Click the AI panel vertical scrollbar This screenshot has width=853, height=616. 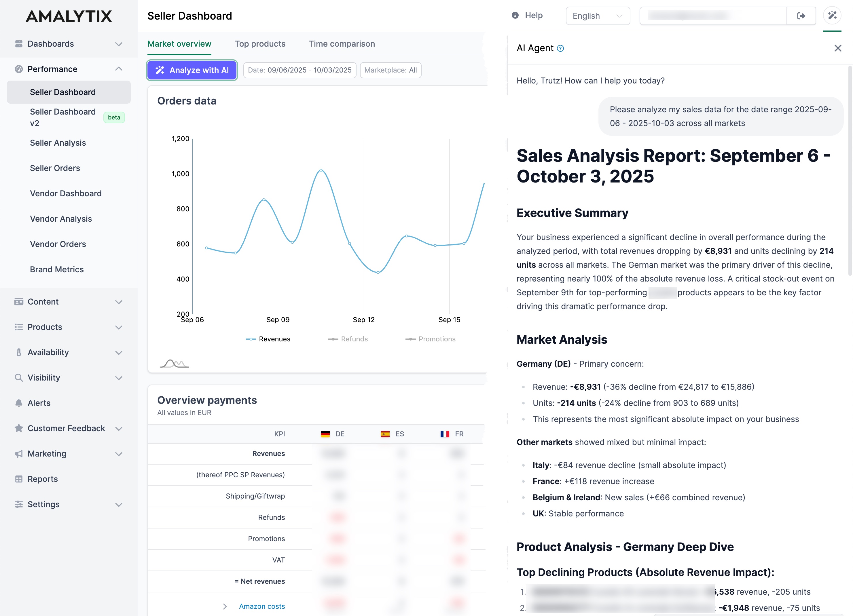tap(850, 171)
